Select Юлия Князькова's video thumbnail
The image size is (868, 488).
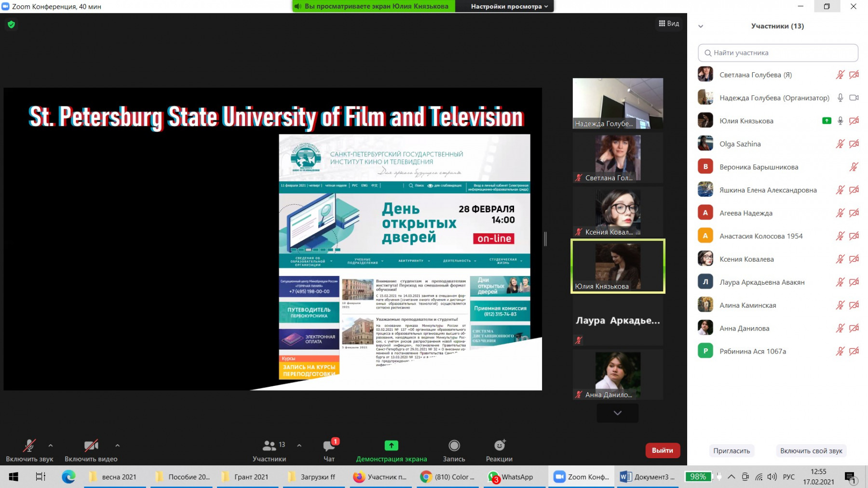click(618, 266)
